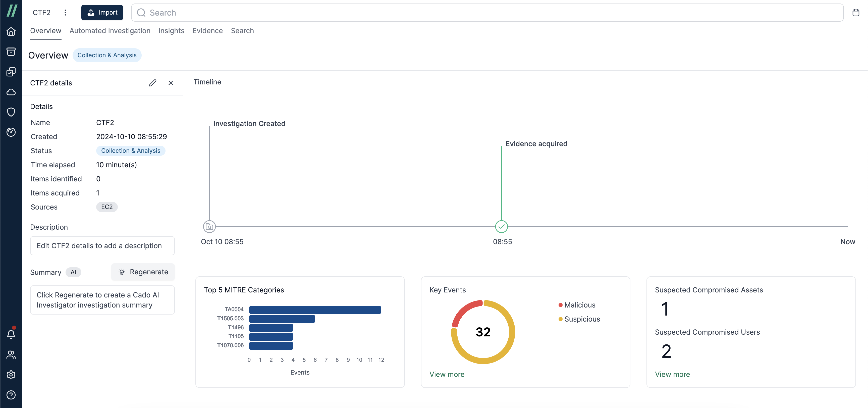Viewport: 868px width, 408px height.
Task: Click the CTF2 investigation name at top
Action: tap(41, 13)
